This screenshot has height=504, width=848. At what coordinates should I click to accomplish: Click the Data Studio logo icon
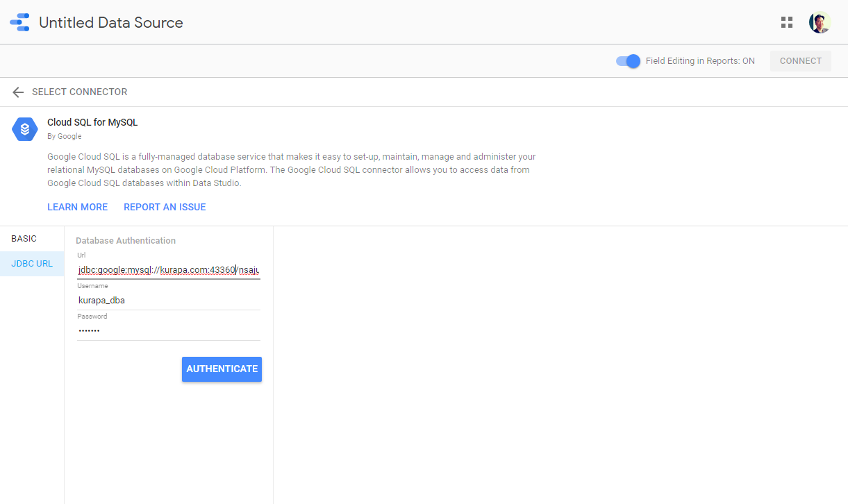19,22
